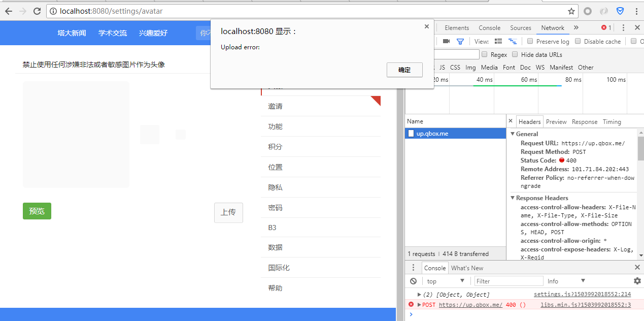Reload the page with refresh icon
The image size is (644, 321).
[37, 11]
